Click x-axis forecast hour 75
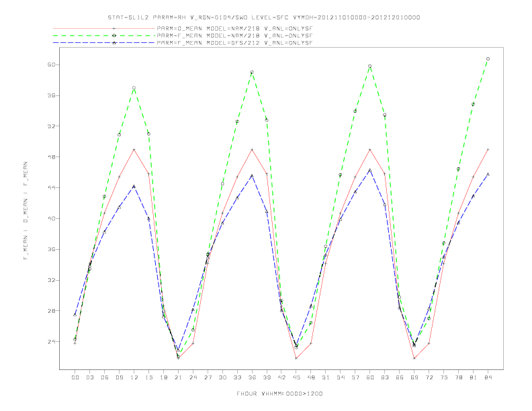The width and height of the screenshot is (532, 411). point(444,377)
